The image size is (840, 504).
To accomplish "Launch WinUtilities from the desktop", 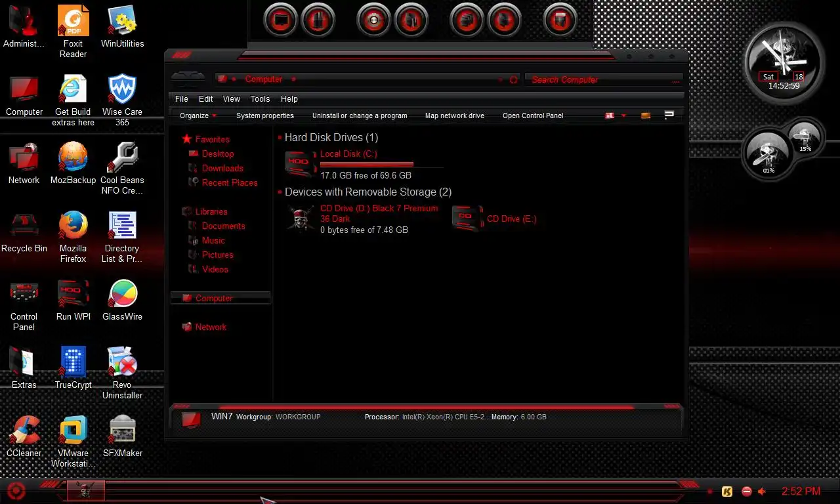I will [x=122, y=26].
